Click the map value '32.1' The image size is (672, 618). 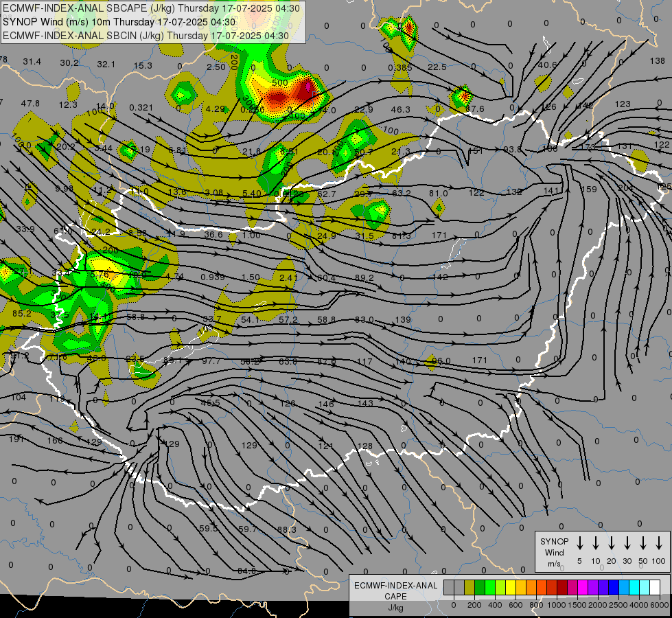[x=106, y=65]
